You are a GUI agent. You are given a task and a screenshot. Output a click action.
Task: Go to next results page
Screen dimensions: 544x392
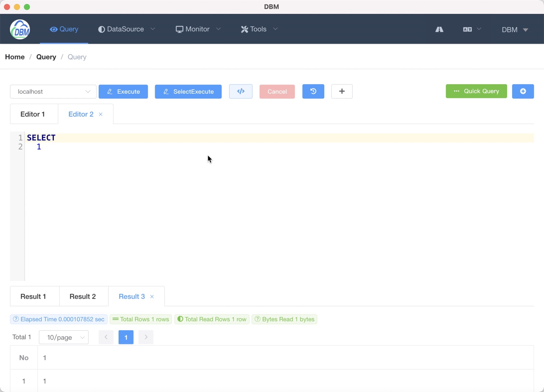pyautogui.click(x=146, y=337)
